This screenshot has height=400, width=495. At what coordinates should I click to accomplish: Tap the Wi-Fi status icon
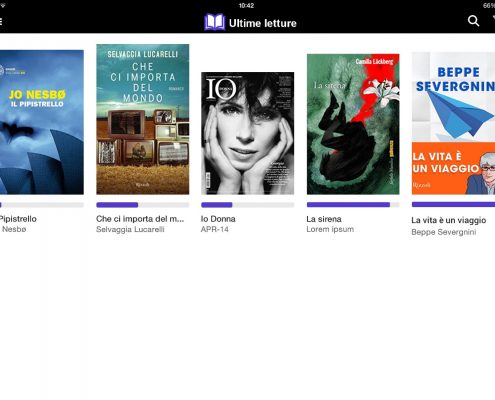coord(2,6)
